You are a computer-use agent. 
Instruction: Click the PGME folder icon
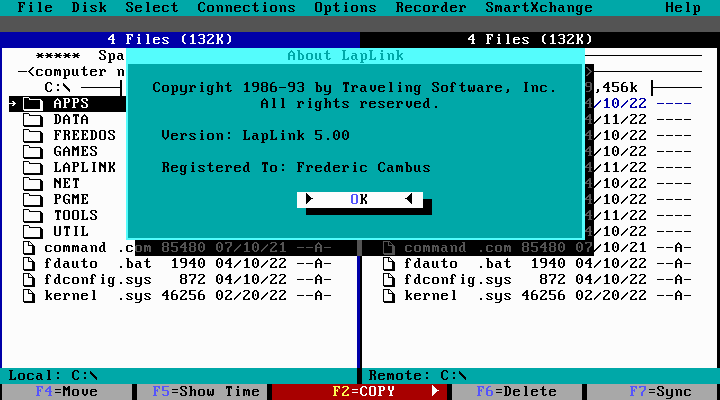coord(33,200)
